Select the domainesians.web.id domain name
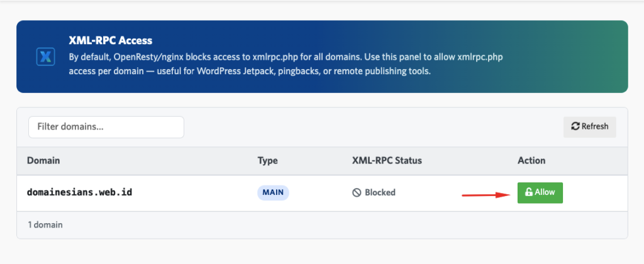 coord(80,192)
